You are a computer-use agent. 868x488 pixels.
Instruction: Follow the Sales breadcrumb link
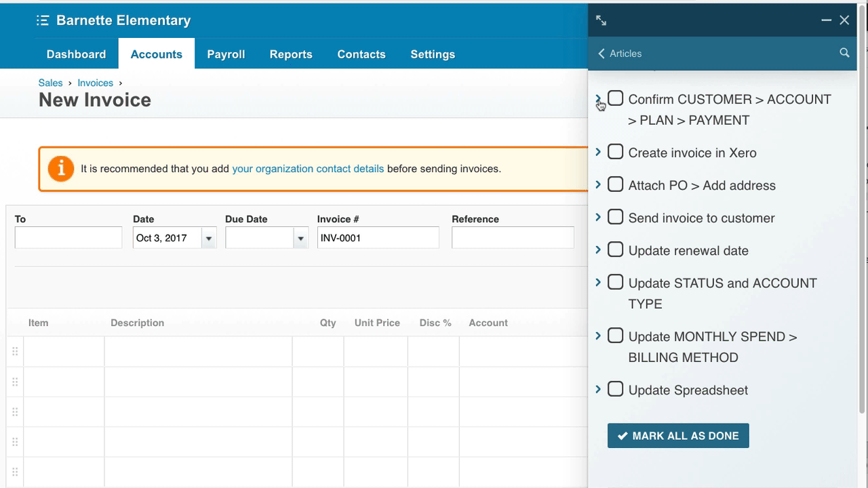pos(50,83)
